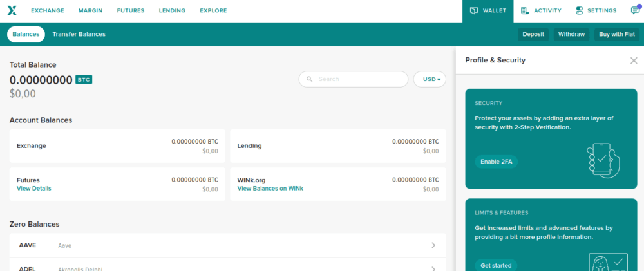Close the Profile & Security panel
Viewport: 644px width, 271px height.
(x=634, y=61)
